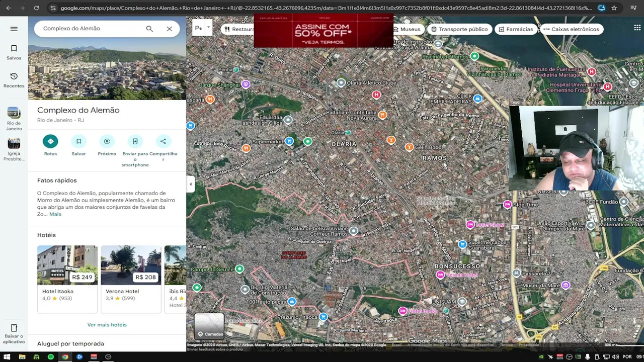The width and height of the screenshot is (644, 362).
Task: Click the Gelin Bobo restaurant pin
Action: coord(409,147)
